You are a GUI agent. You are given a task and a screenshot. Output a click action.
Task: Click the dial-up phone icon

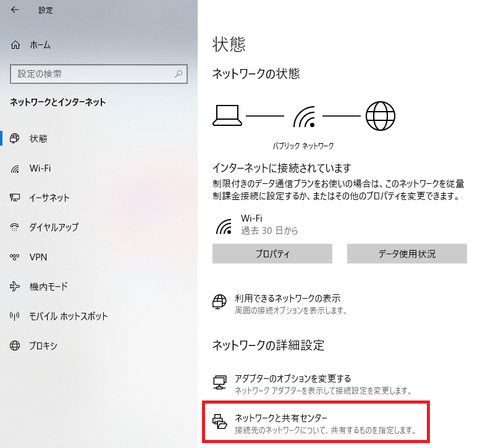[15, 227]
